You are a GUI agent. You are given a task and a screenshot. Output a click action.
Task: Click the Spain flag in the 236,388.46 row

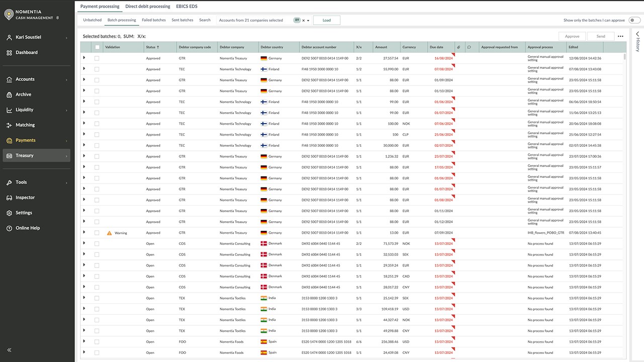coord(264,342)
